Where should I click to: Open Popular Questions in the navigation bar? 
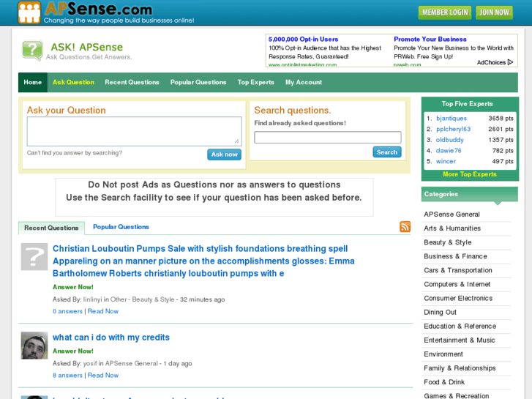(198, 82)
